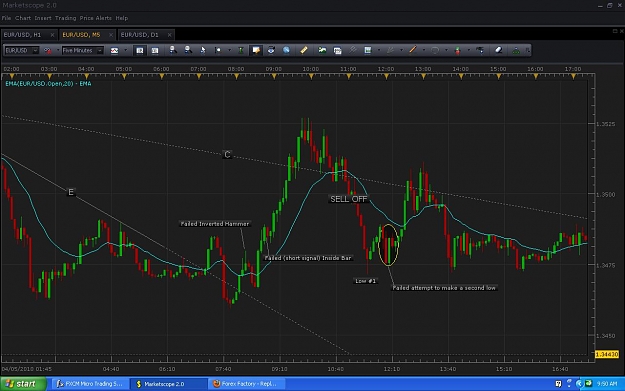This screenshot has width=625, height=391.
Task: Open the Help menu
Action: [x=122, y=18]
